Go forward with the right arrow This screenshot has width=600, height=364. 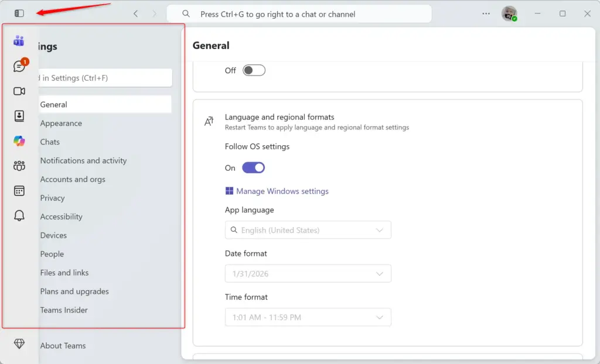(155, 14)
